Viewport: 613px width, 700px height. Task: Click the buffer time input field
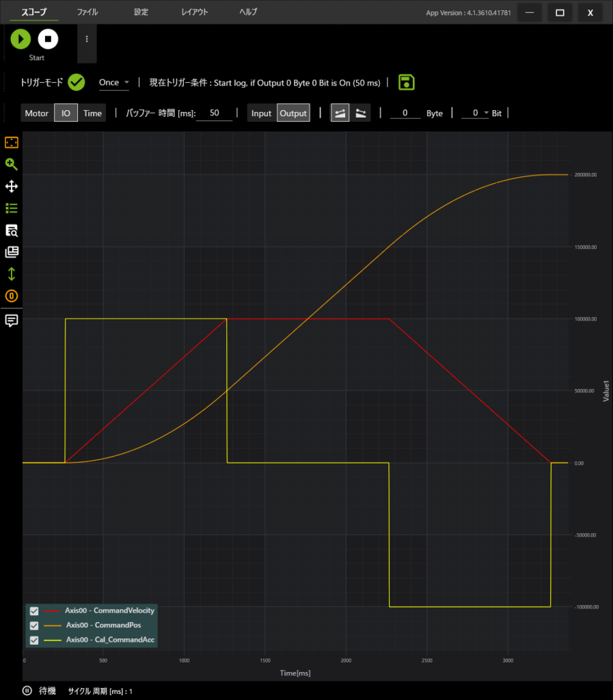tap(215, 113)
